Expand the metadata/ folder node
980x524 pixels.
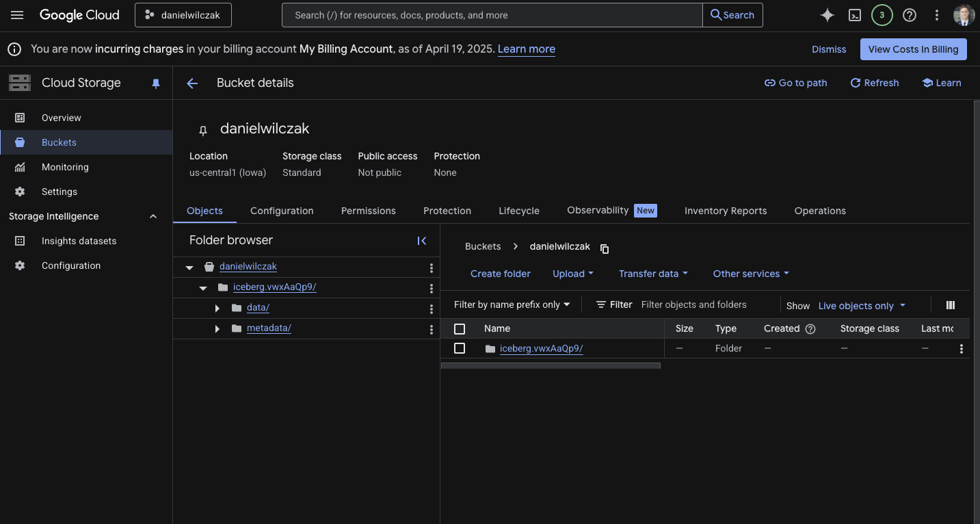(x=217, y=329)
